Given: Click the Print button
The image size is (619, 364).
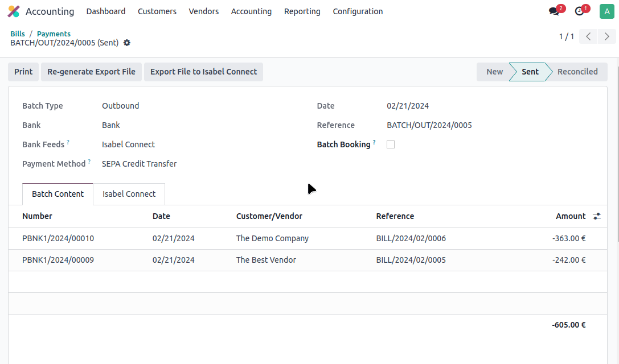Looking at the screenshot, I should click(x=23, y=72).
